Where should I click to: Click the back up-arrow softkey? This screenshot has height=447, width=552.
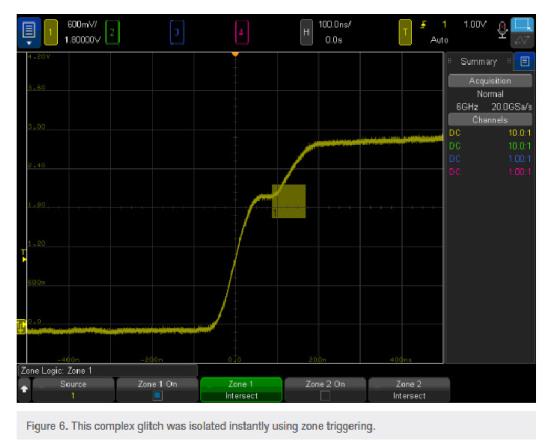click(24, 389)
